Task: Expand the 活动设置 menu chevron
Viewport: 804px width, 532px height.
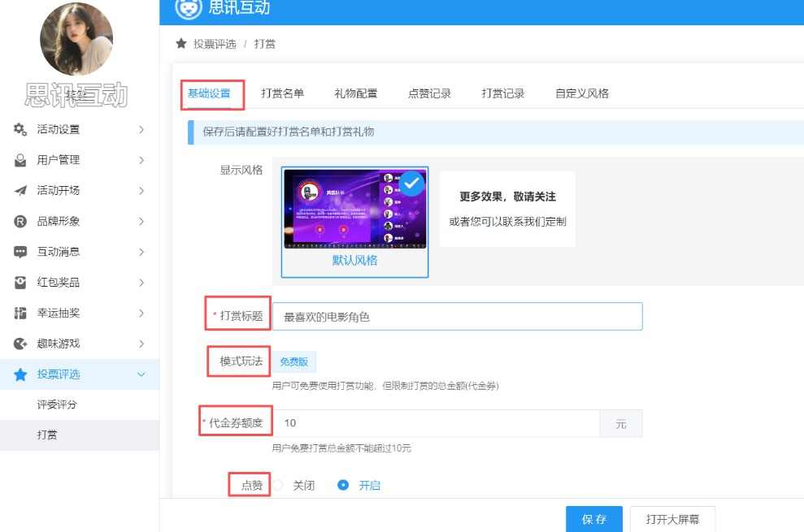Action: [141, 129]
